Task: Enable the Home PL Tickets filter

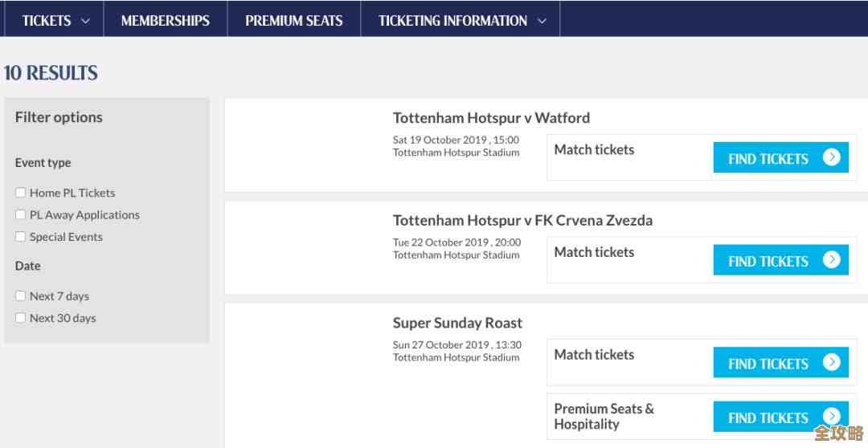Action: point(21,193)
